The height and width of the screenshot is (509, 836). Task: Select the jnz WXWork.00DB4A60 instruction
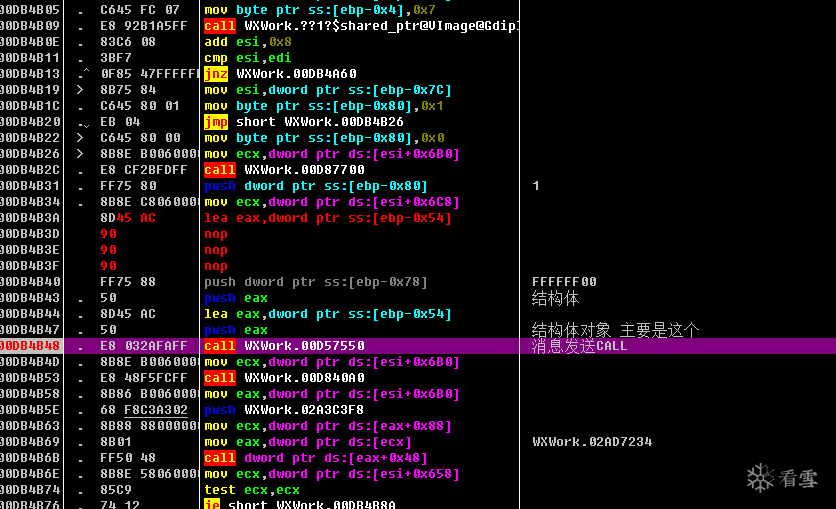coord(280,74)
